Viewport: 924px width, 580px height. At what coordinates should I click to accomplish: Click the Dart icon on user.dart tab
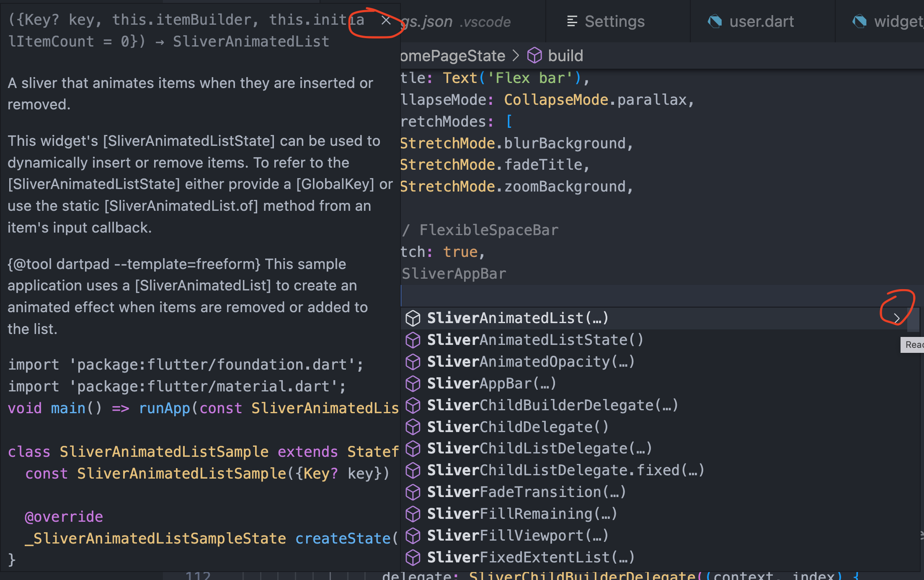click(715, 21)
